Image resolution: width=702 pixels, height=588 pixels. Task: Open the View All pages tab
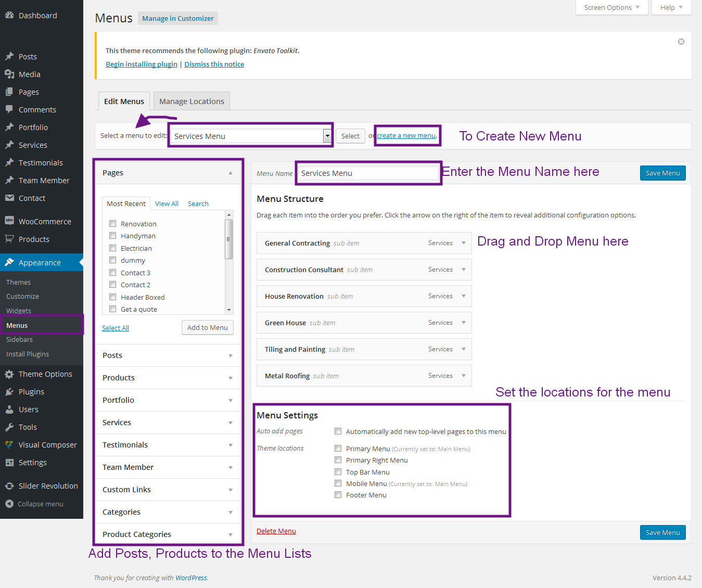click(167, 204)
